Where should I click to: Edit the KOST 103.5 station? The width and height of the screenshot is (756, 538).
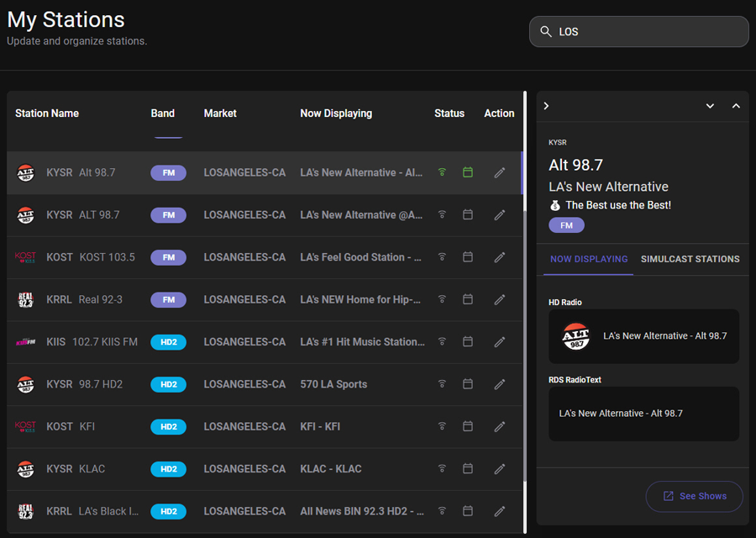[x=500, y=257]
